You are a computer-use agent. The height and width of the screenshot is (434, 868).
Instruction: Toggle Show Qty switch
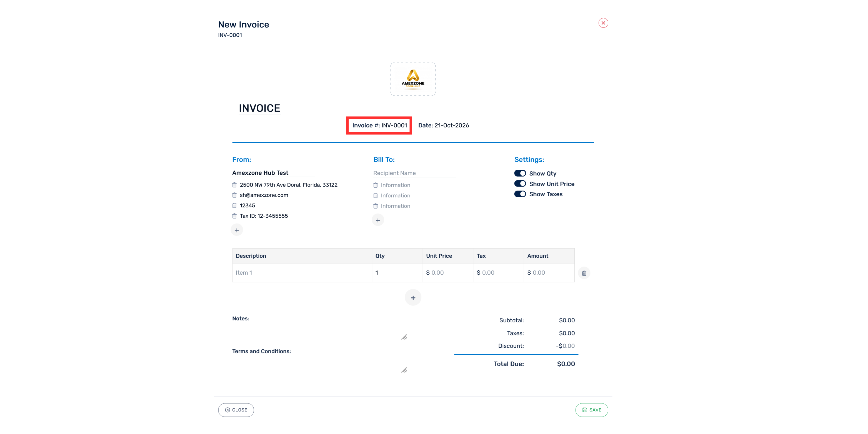pos(520,173)
